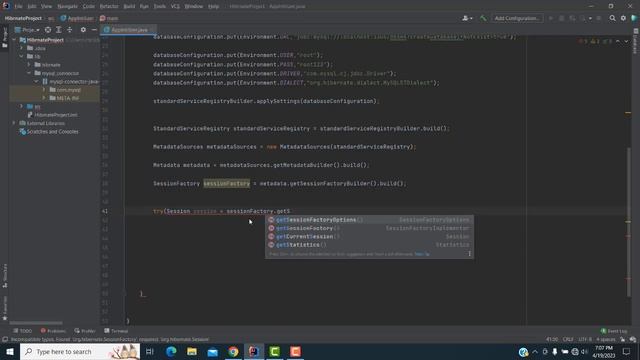Open the Navigate menu

(x=67, y=7)
